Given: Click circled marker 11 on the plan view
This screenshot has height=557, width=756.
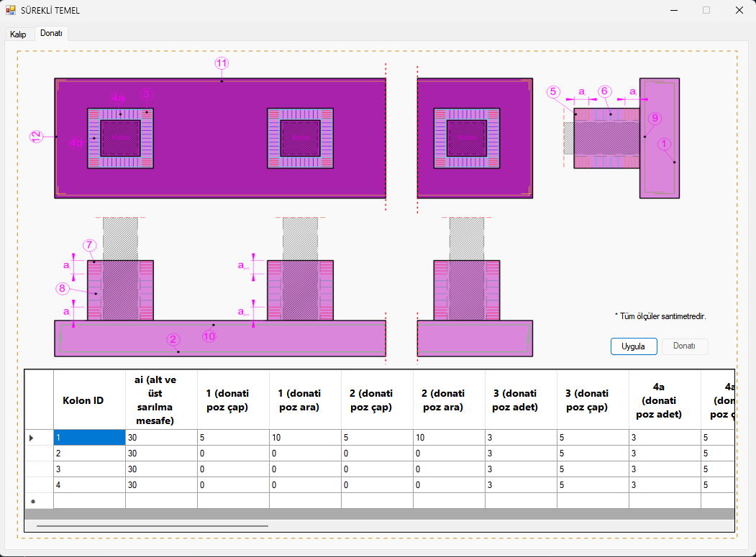Looking at the screenshot, I should pos(222,63).
